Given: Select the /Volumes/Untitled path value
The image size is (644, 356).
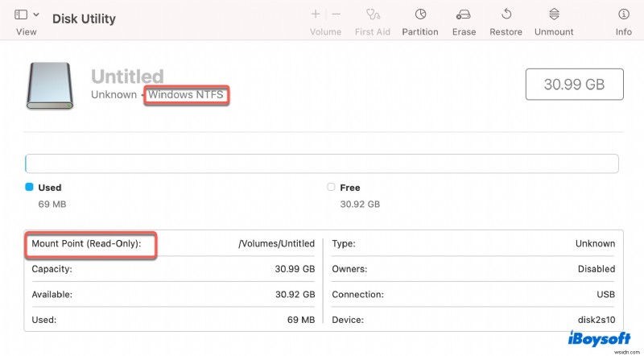Looking at the screenshot, I should (x=276, y=243).
